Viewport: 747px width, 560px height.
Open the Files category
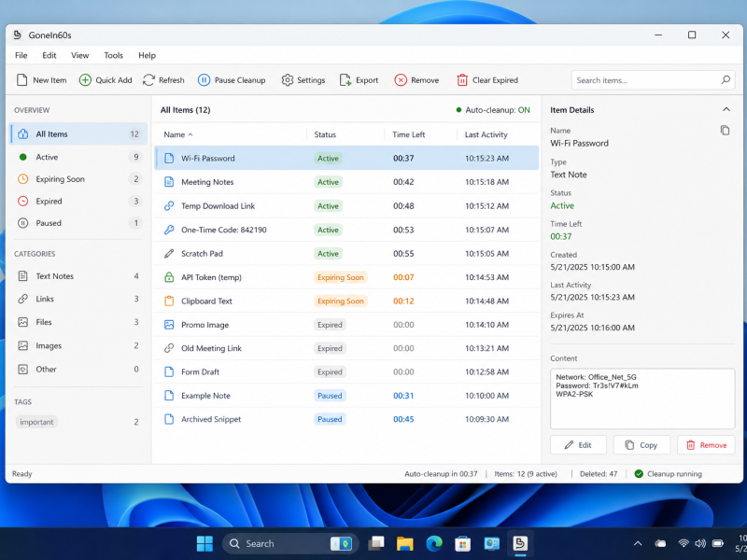point(78,322)
